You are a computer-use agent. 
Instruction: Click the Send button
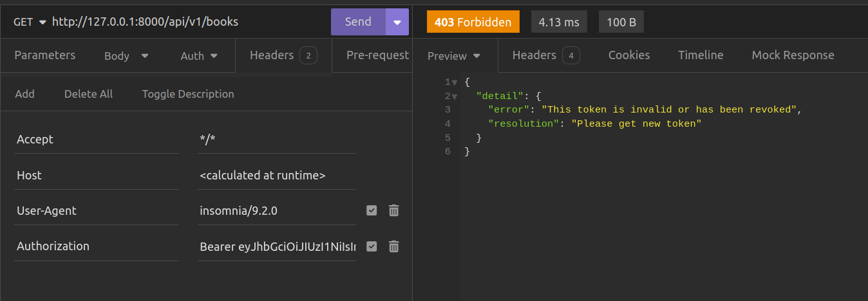(x=358, y=22)
